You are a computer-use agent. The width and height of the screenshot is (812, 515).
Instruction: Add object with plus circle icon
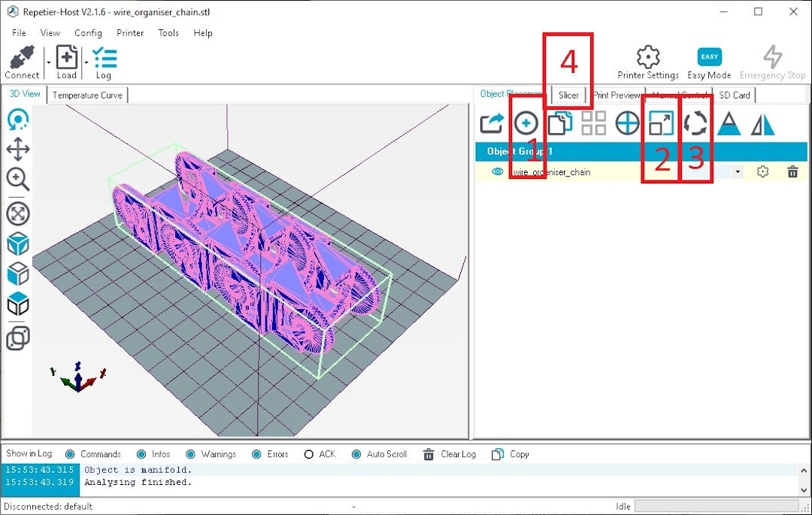pos(526,123)
